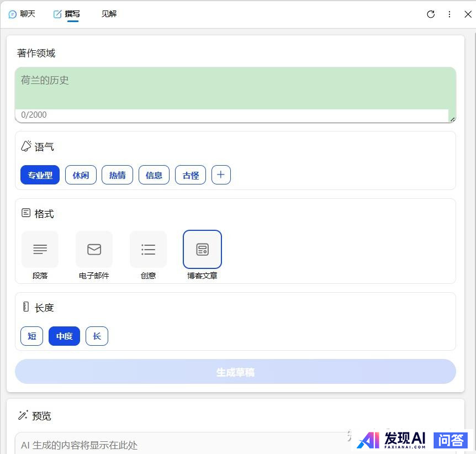Screen dimensions: 476x454
Task: Select the 古怪 funny tone option
Action: [191, 175]
